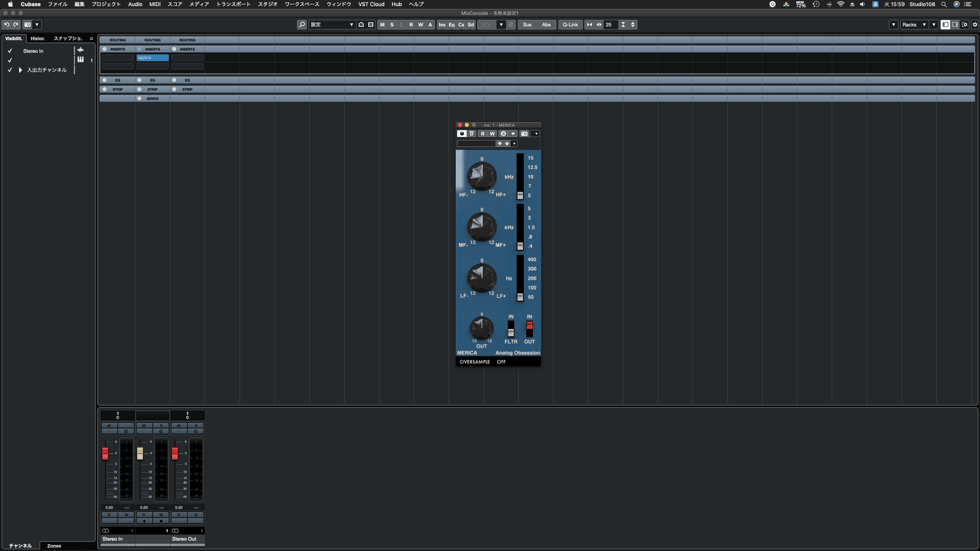
Task: Expand the 入出力チャンネル tree arrow
Action: [20, 70]
